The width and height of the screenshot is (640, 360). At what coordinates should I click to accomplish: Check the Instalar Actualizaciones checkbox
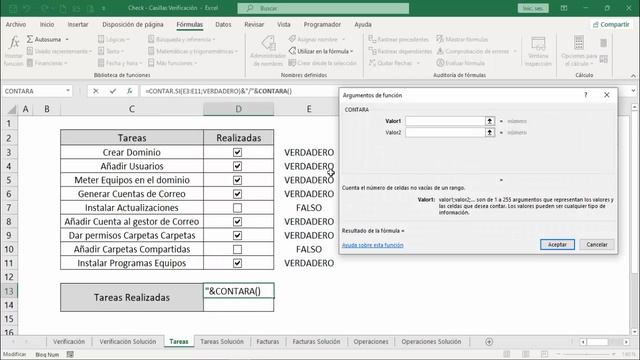click(x=237, y=208)
